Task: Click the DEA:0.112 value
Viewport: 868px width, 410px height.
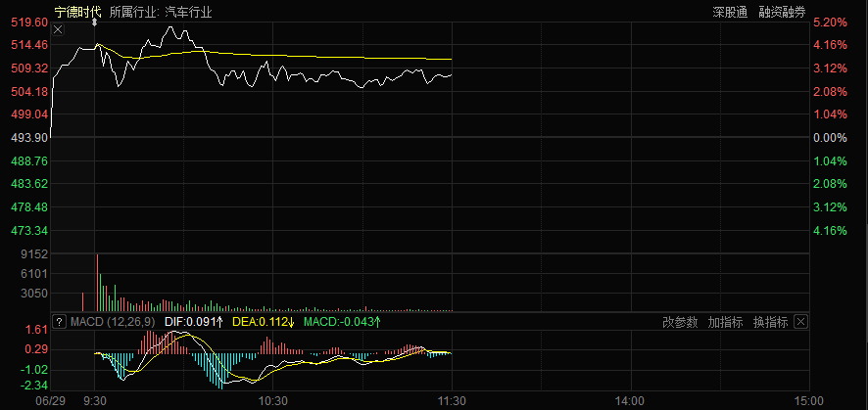Action: pyautogui.click(x=259, y=322)
